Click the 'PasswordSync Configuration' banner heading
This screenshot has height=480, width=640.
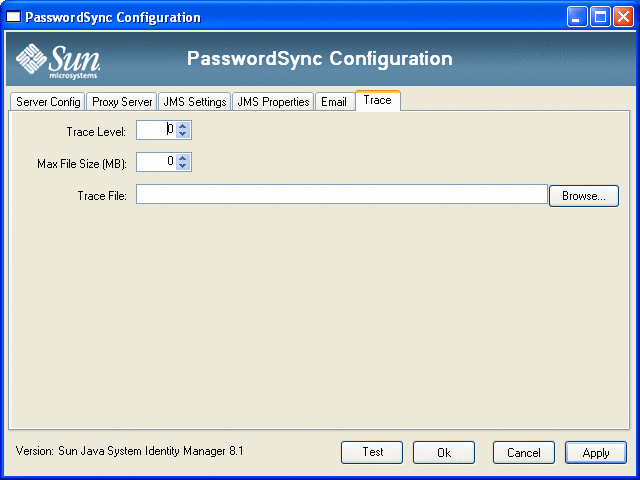pos(320,59)
